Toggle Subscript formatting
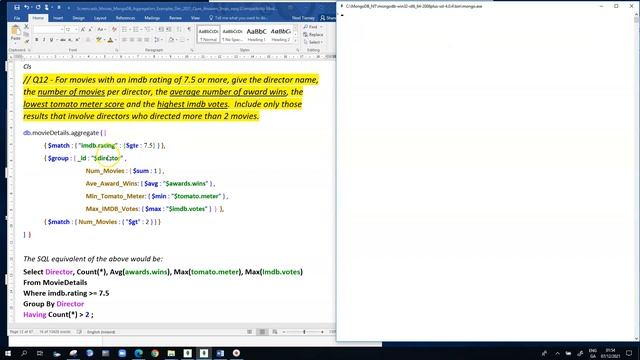 (70, 40)
